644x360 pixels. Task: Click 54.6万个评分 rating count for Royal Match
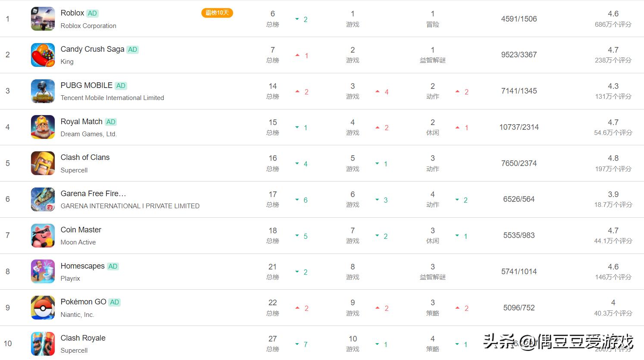613,133
